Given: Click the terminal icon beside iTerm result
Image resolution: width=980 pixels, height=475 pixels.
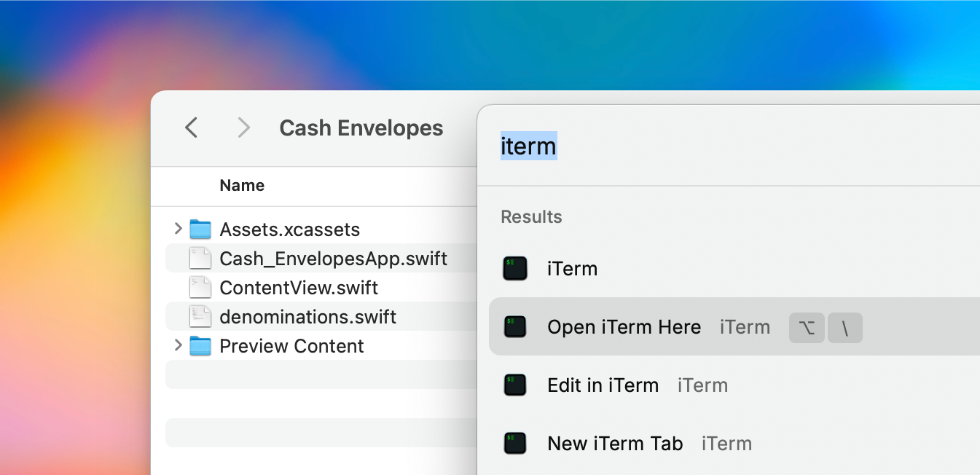Looking at the screenshot, I should pos(515,268).
